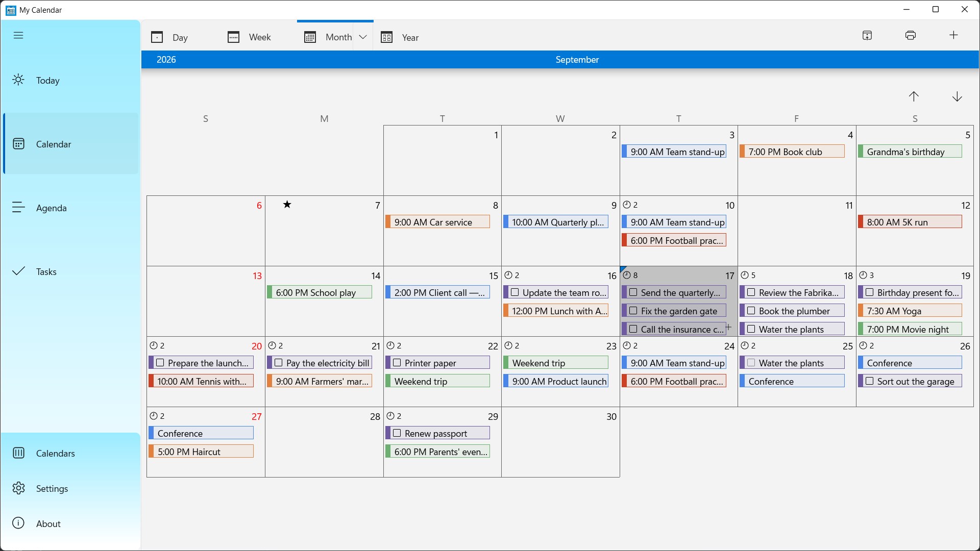
Task: Open the '8:00 AM 5K run' event
Action: tap(910, 222)
